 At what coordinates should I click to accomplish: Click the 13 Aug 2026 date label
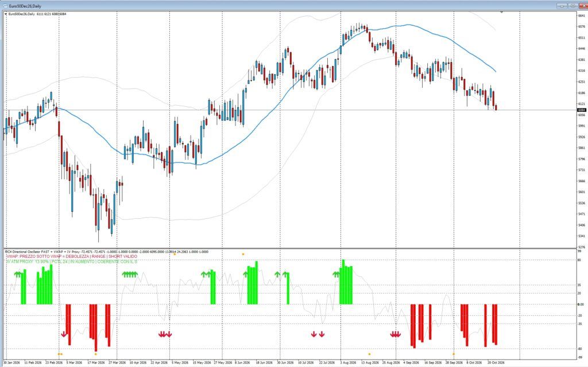pyautogui.click(x=370, y=363)
